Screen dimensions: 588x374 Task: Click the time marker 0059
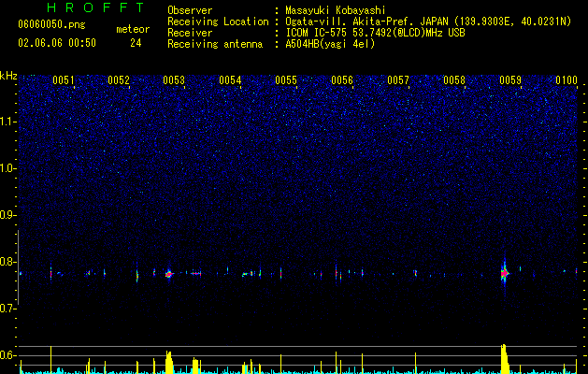tap(510, 80)
